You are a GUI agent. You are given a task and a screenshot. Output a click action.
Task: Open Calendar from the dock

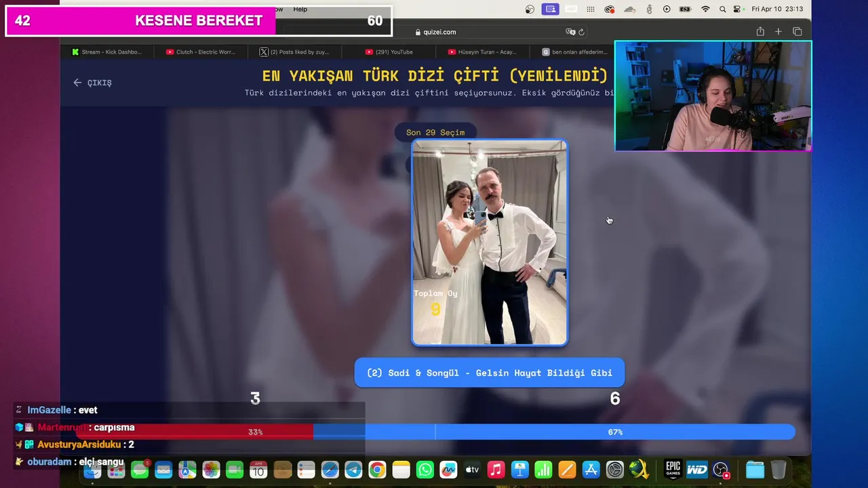(258, 469)
